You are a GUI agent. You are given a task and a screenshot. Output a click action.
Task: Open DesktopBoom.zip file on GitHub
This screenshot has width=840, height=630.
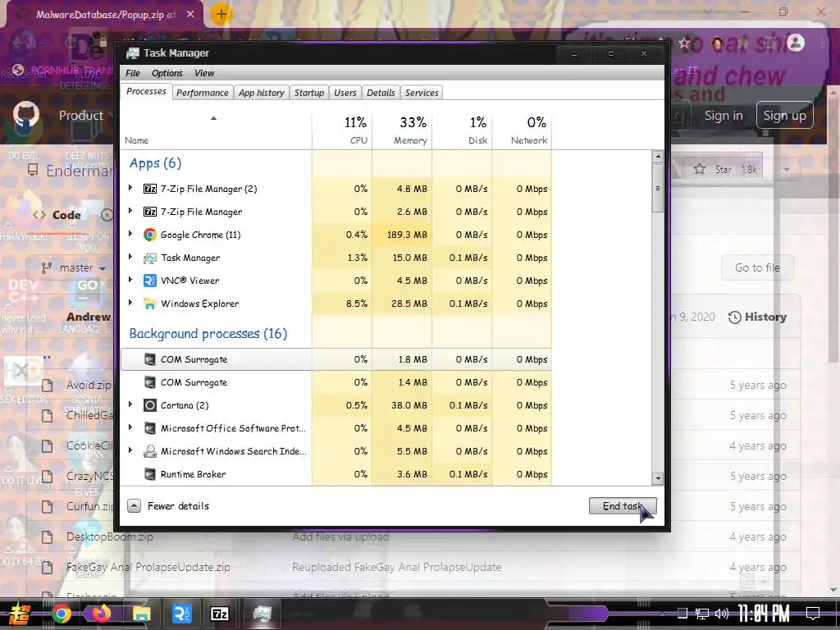point(109,536)
